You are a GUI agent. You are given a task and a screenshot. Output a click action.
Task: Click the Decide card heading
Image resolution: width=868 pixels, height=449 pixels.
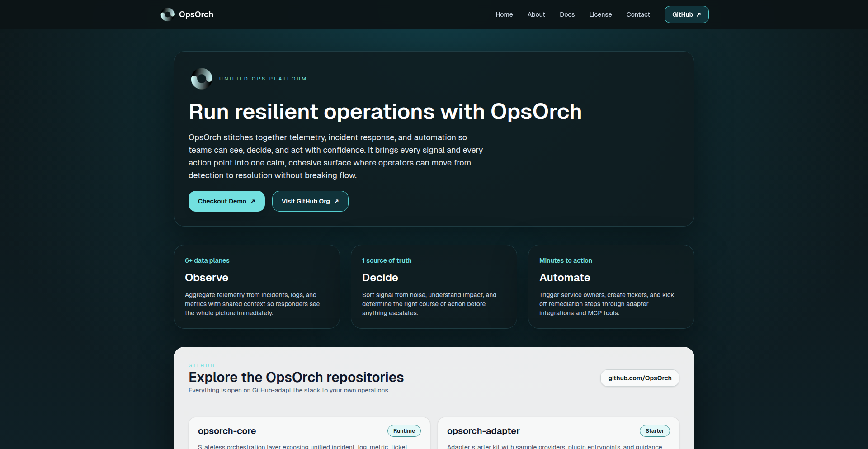pos(380,278)
